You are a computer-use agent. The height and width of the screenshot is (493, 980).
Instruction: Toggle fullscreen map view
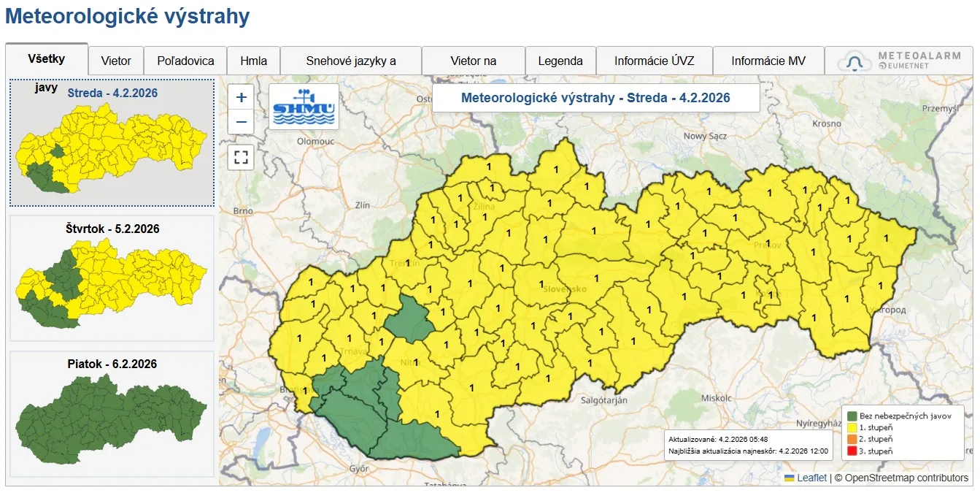[242, 157]
